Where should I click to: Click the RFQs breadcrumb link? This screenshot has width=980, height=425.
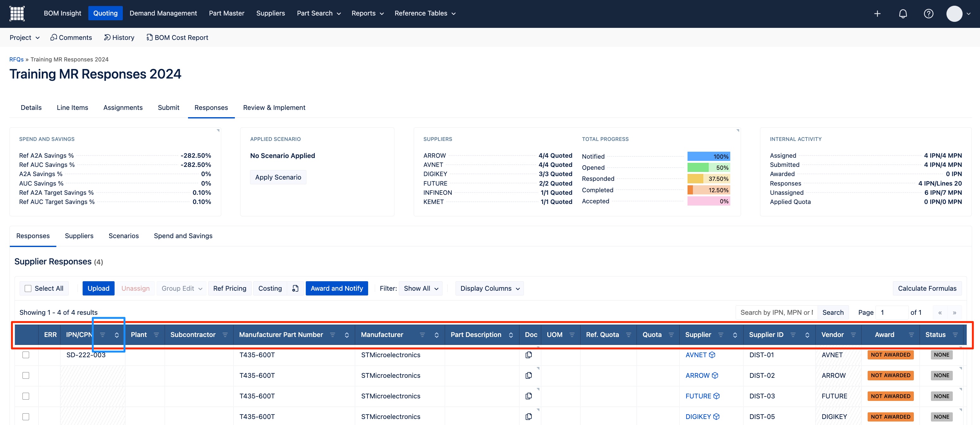tap(16, 59)
